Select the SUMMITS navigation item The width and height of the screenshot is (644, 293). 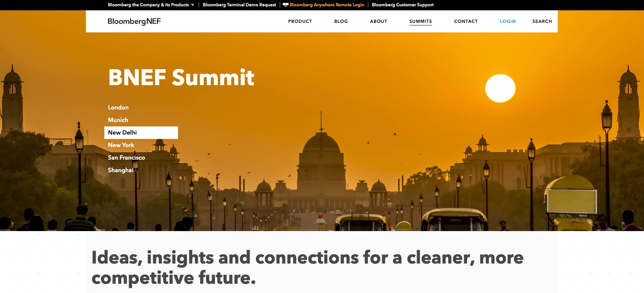click(x=421, y=21)
